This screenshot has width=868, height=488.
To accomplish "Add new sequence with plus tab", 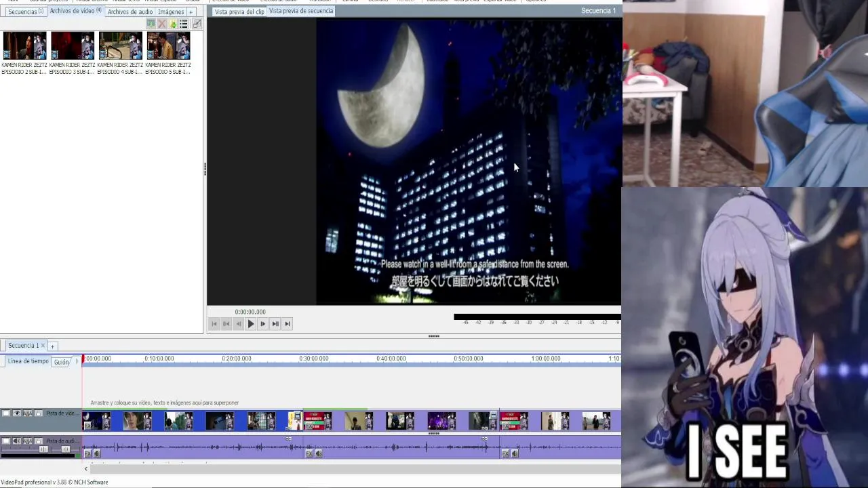I will click(x=52, y=346).
